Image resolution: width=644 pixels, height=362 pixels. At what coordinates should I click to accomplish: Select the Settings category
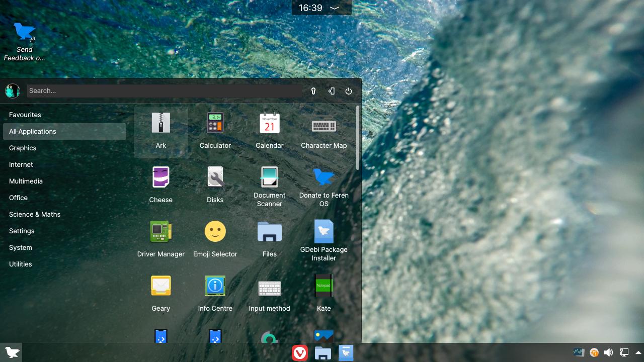[64, 231]
